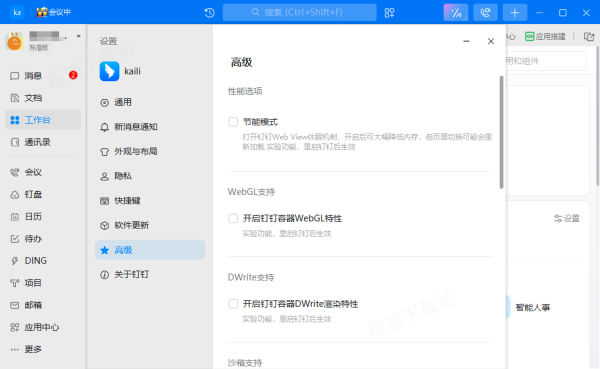The height and width of the screenshot is (369, 600).
Task: Click the 项目 icon in sidebar
Action: 15,283
